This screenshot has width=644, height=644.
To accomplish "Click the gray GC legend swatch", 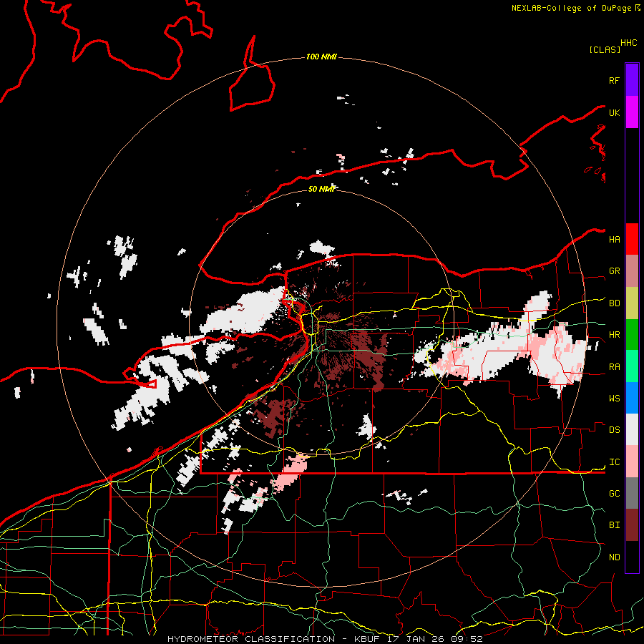I will (x=632, y=493).
